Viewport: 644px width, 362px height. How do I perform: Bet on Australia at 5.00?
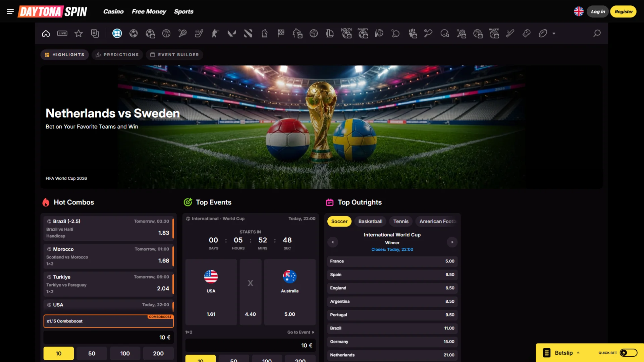290,292
